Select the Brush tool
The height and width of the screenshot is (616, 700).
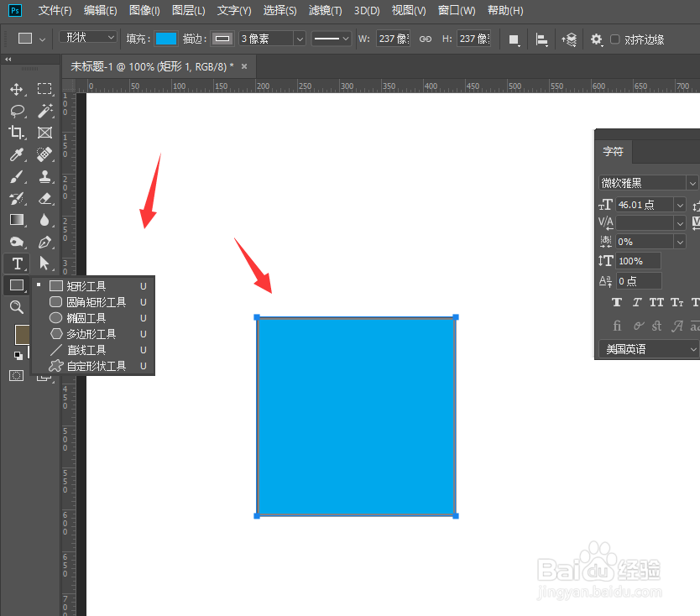point(17,176)
